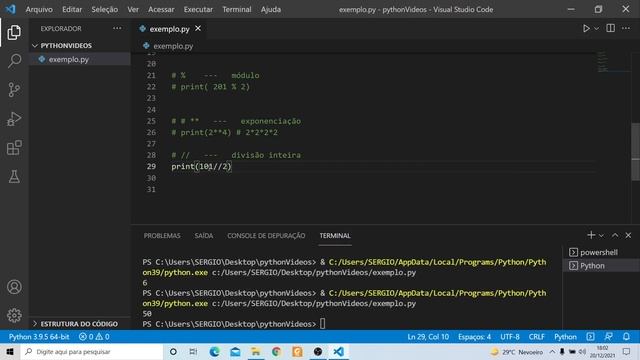Open the Manage gear settings
The height and width of the screenshot is (360, 640).
[x=14, y=315]
